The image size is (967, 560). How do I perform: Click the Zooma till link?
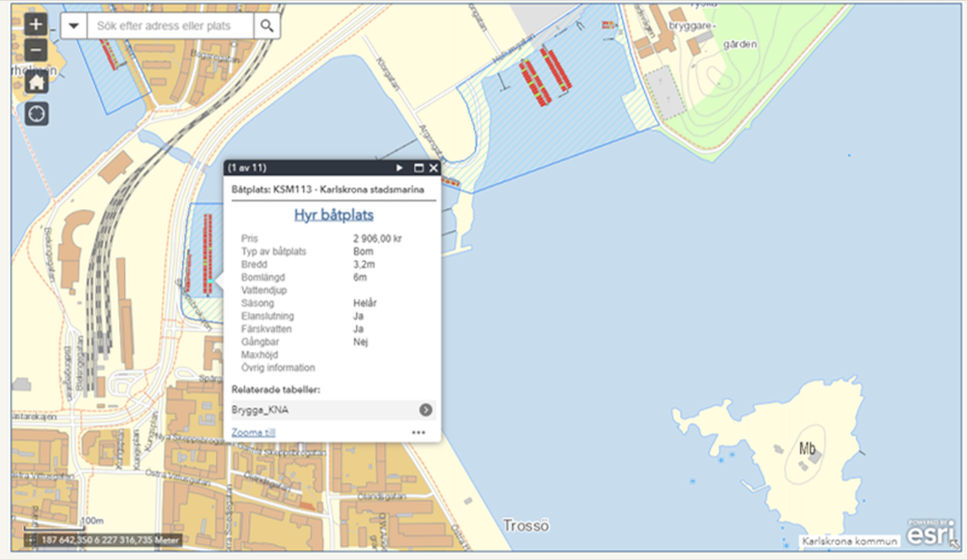(x=253, y=432)
